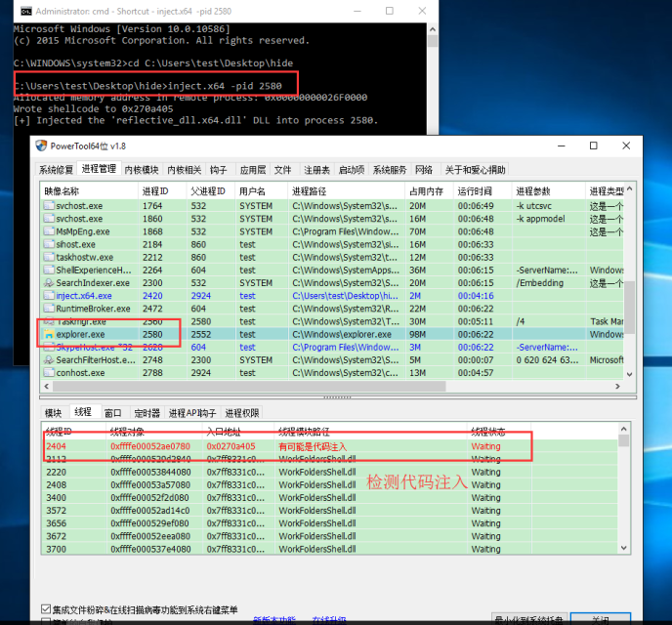Sort by the 运行时间 column header
Image resolution: width=672 pixels, height=625 pixels.
pos(483,191)
